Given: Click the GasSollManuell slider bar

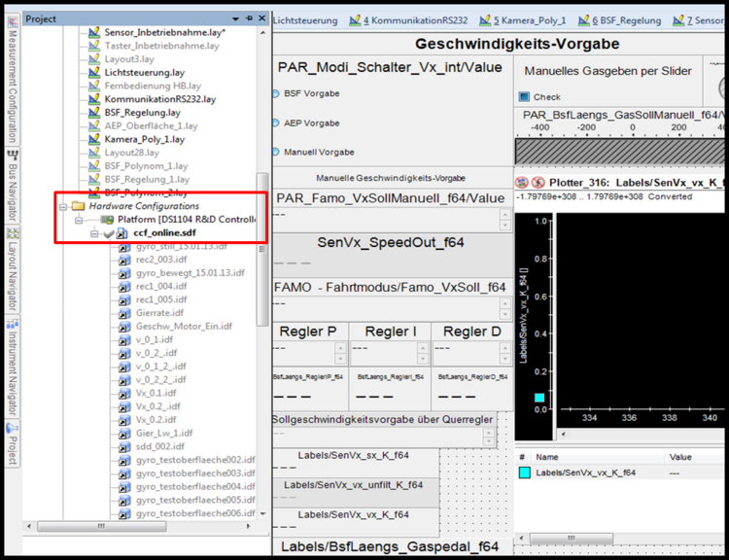Looking at the screenshot, I should [620, 151].
